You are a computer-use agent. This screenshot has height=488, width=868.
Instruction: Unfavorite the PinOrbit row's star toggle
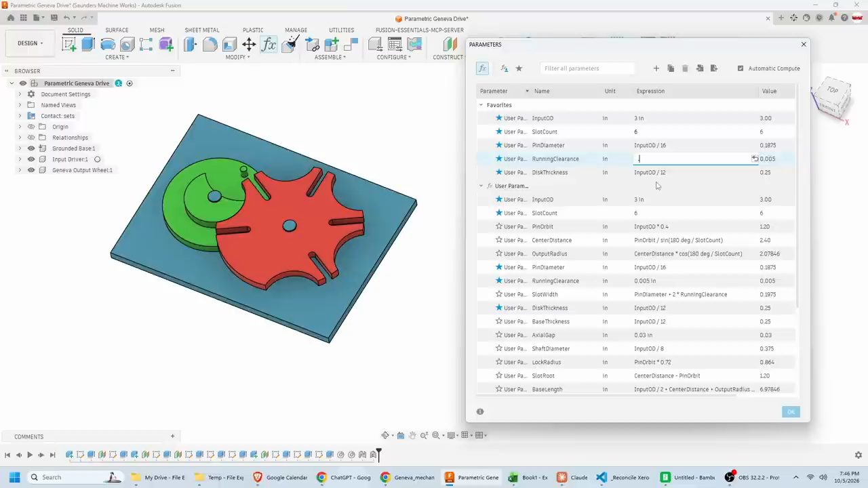click(x=499, y=226)
